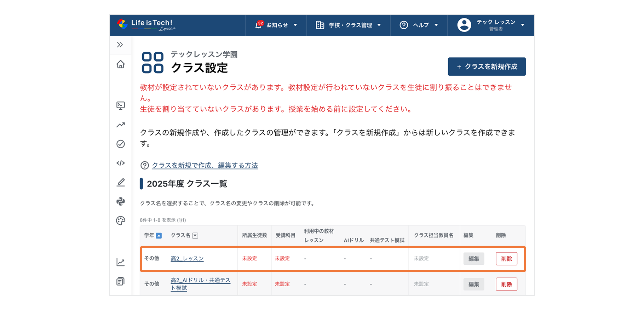644x310 pixels.
Task: Open the sidebar checkmark circle icon
Action: pos(121,144)
